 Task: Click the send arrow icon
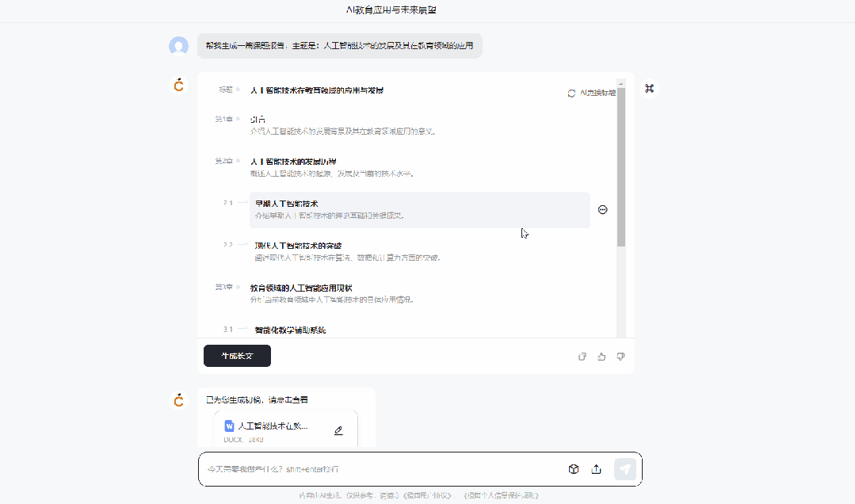coord(624,468)
